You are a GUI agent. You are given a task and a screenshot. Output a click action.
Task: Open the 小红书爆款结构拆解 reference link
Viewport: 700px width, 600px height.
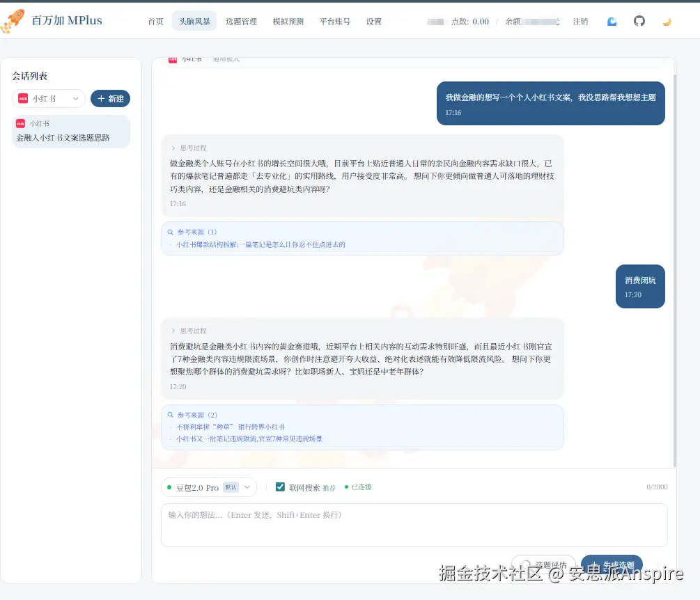pos(260,244)
